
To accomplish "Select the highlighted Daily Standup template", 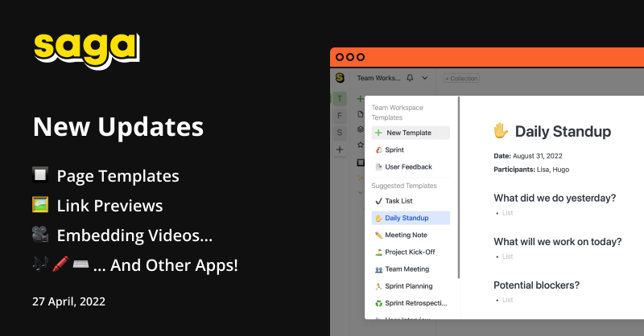I will (x=411, y=218).
